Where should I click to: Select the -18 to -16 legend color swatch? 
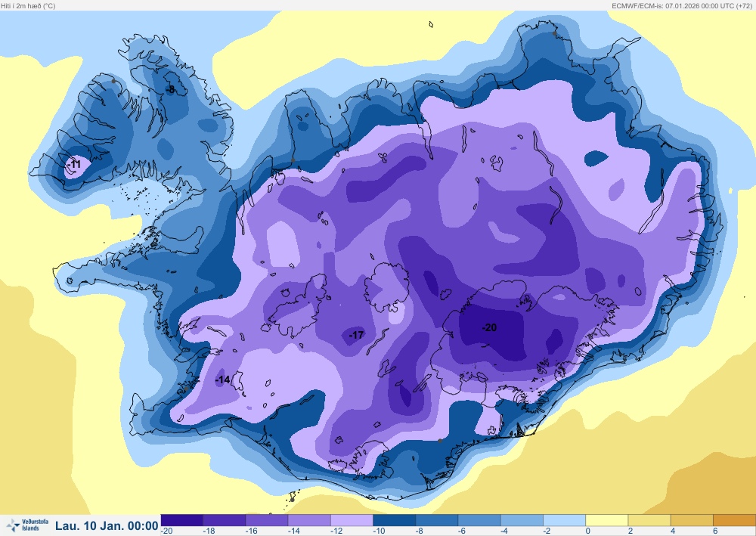(225, 520)
